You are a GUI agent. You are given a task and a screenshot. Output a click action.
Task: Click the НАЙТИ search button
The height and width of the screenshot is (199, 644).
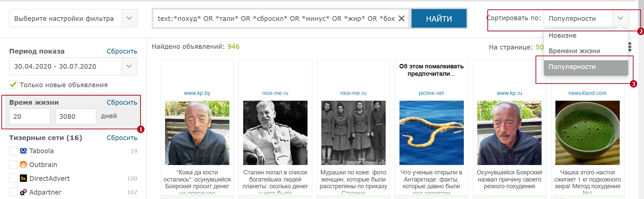tap(439, 19)
